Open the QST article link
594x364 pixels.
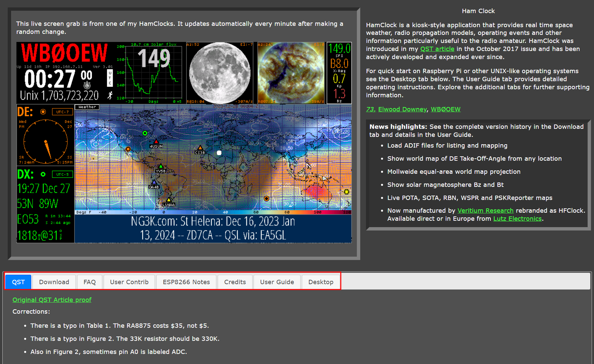tap(437, 49)
